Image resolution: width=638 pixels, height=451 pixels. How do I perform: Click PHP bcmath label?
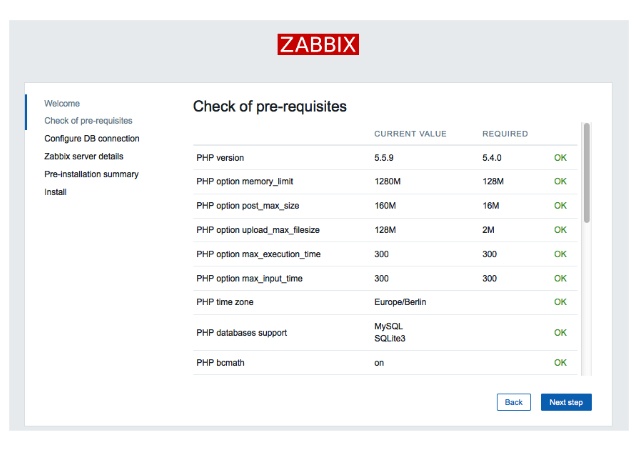tap(220, 363)
